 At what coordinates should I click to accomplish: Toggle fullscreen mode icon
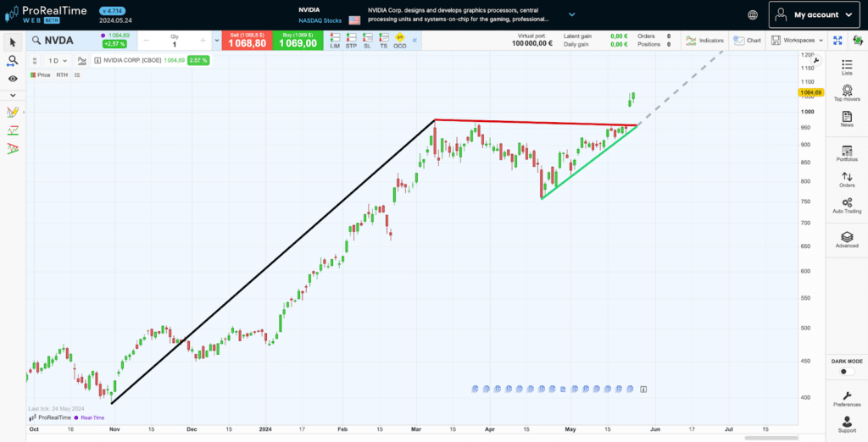[x=837, y=41]
